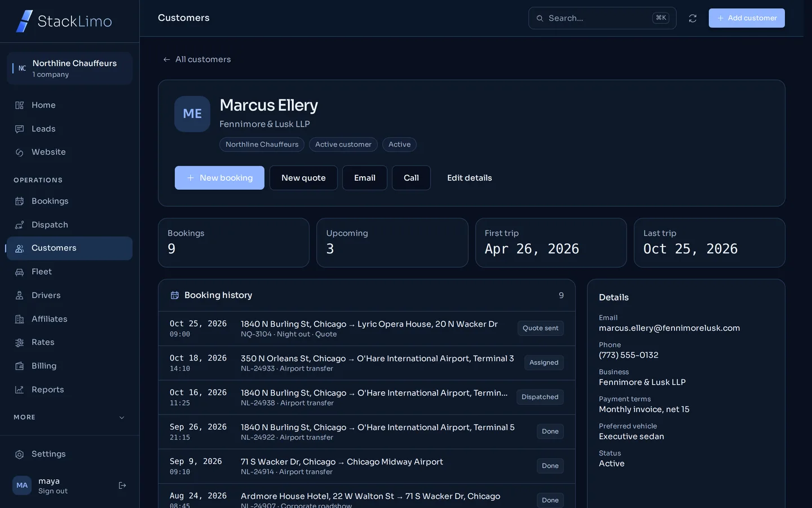
Task: Click the Active customer tag
Action: pyautogui.click(x=343, y=144)
